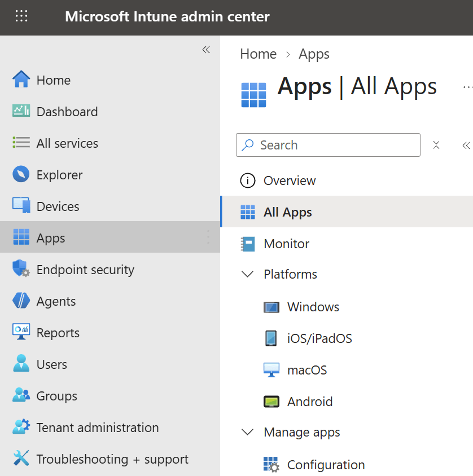Open Endpoint security shield icon
Image resolution: width=473 pixels, height=476 pixels.
point(21,268)
